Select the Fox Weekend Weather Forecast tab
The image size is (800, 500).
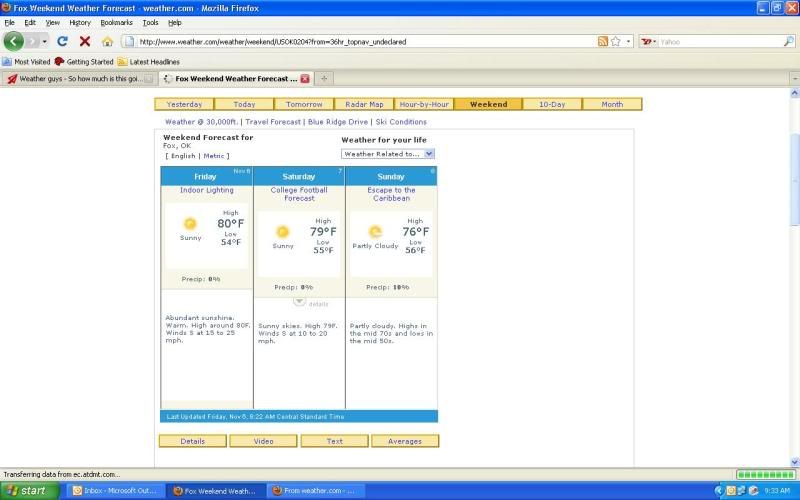pyautogui.click(x=235, y=79)
